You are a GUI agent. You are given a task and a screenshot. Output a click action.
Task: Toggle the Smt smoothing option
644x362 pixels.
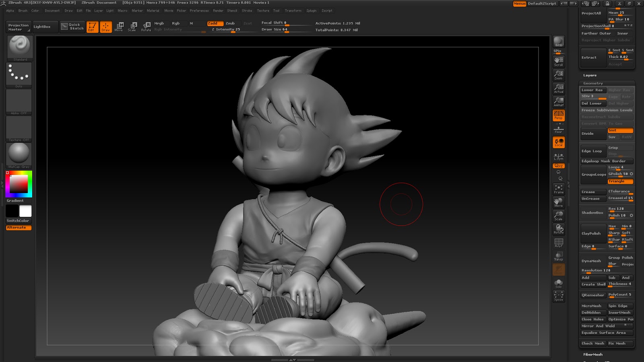[620, 130]
